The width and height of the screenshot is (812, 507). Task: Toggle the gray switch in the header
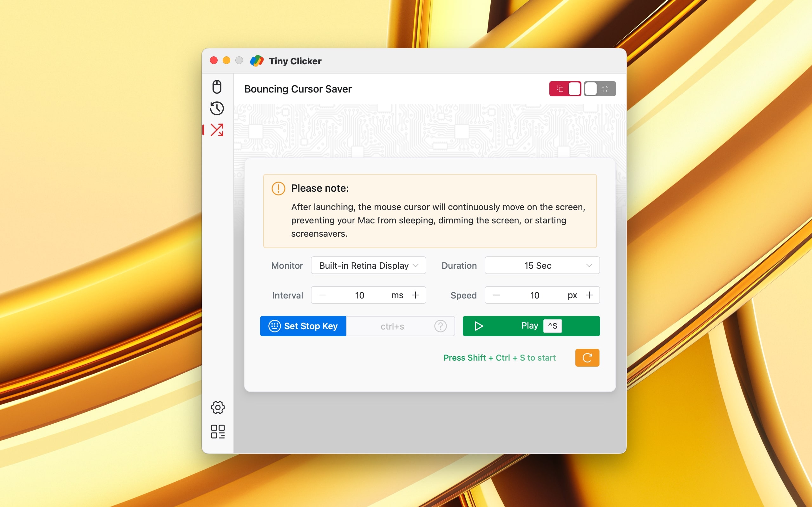(599, 89)
